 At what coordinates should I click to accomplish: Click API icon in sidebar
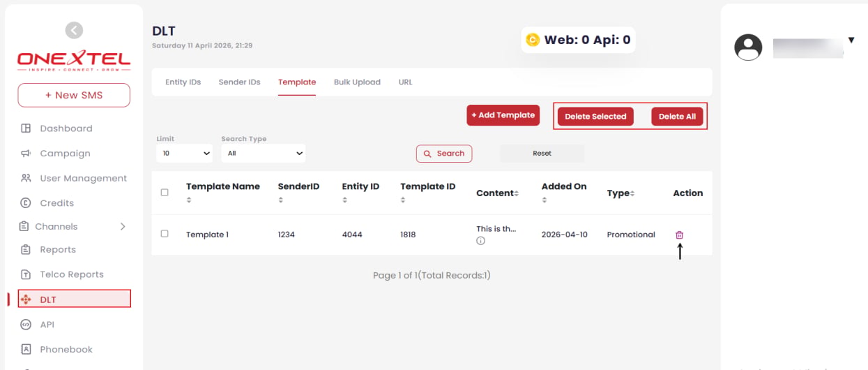26,325
